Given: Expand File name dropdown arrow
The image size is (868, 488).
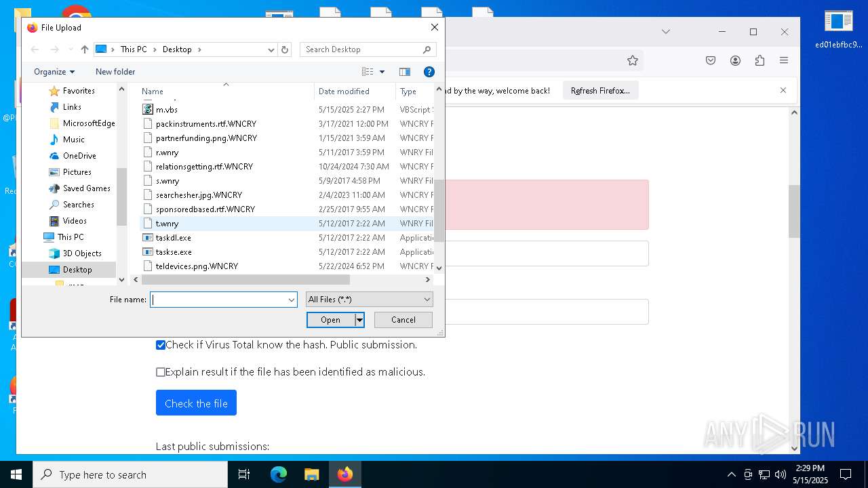Looking at the screenshot, I should point(292,300).
